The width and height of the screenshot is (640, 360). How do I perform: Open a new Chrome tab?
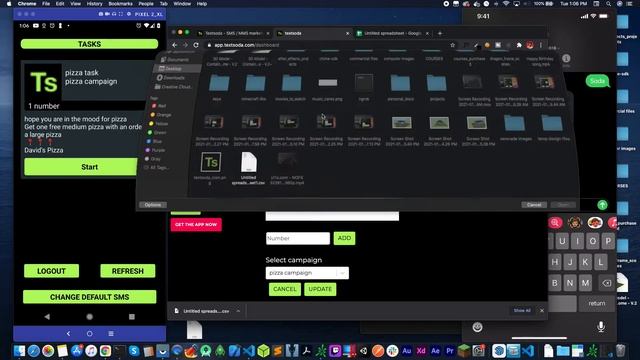click(440, 33)
